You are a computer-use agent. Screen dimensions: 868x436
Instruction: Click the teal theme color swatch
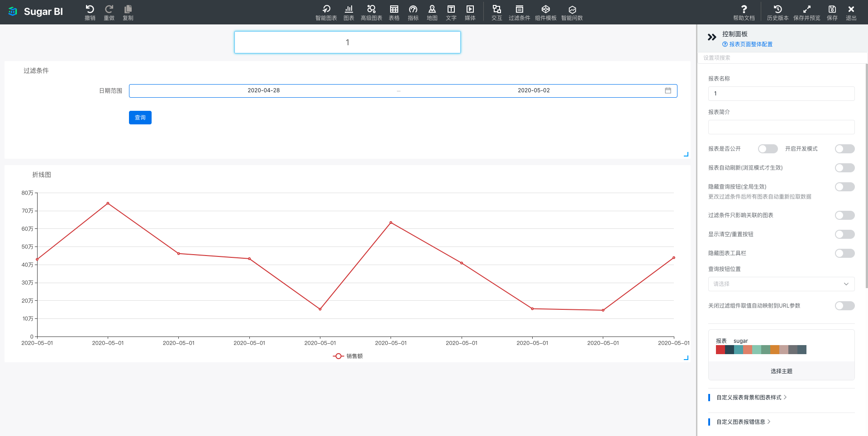click(x=739, y=350)
